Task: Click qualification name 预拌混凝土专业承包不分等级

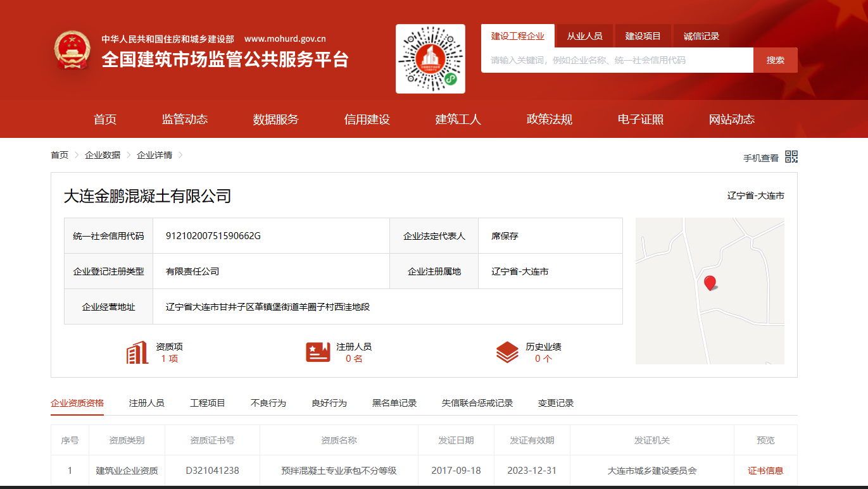Action: pos(339,471)
